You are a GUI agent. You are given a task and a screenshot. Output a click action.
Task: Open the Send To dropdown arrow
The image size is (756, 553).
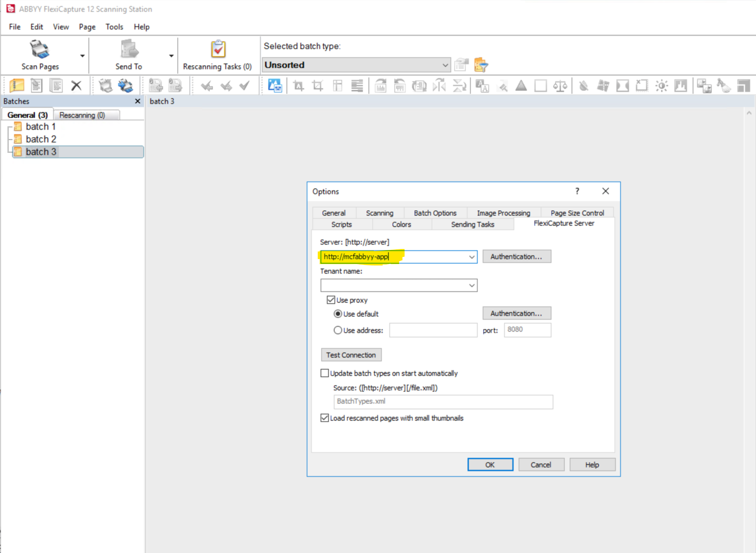pyautogui.click(x=171, y=56)
